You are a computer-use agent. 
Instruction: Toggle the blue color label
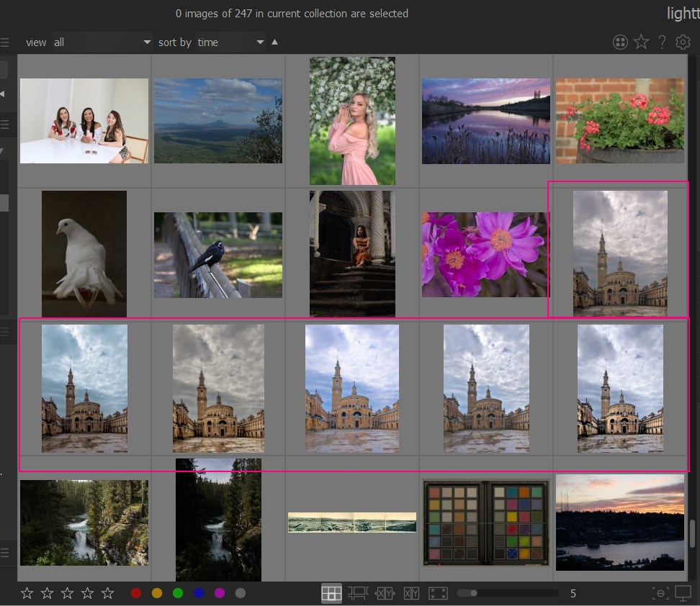point(199,593)
